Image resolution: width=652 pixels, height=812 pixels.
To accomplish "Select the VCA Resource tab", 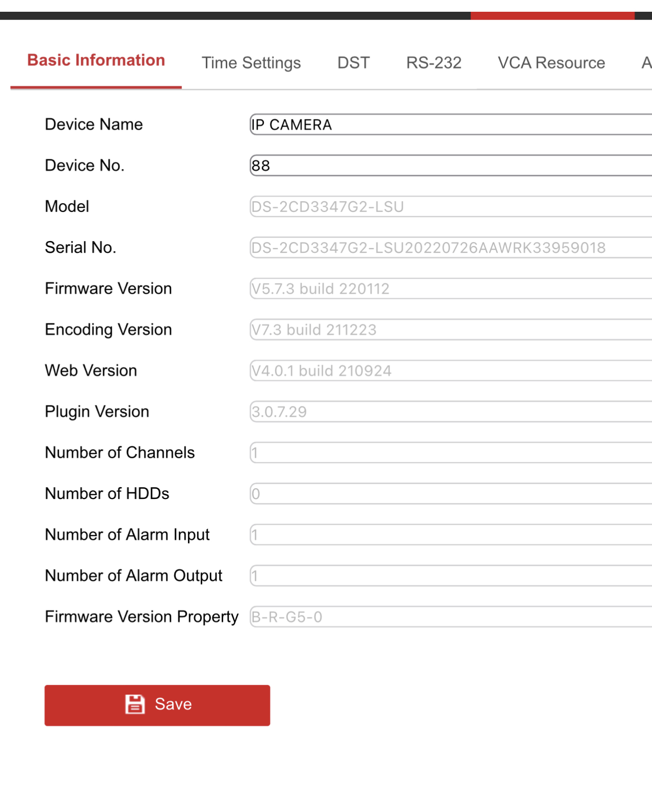I will click(551, 63).
